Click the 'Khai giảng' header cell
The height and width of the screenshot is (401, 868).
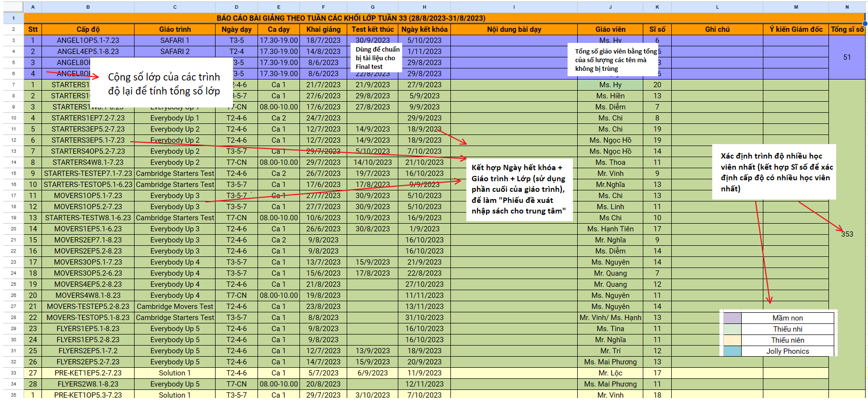tap(323, 29)
